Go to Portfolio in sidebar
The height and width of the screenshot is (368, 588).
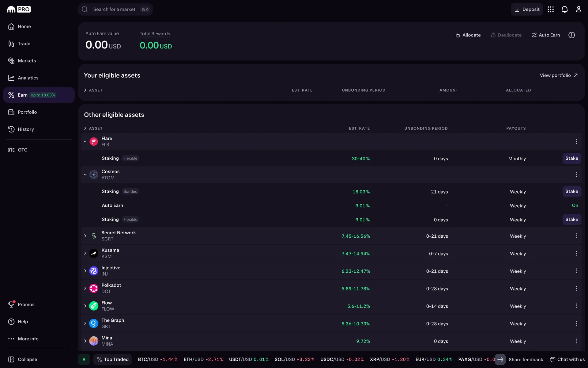pos(27,112)
